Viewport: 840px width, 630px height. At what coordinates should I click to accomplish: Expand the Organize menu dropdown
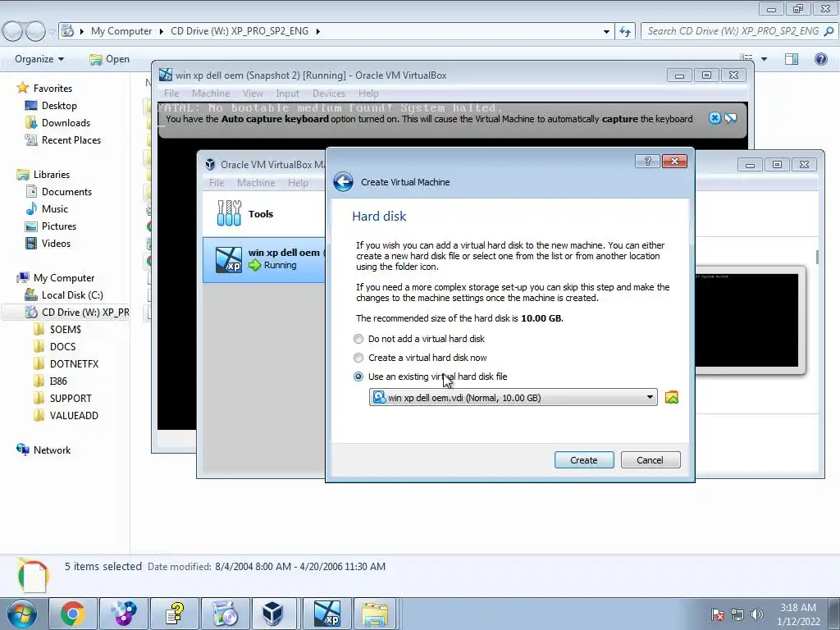(x=39, y=59)
